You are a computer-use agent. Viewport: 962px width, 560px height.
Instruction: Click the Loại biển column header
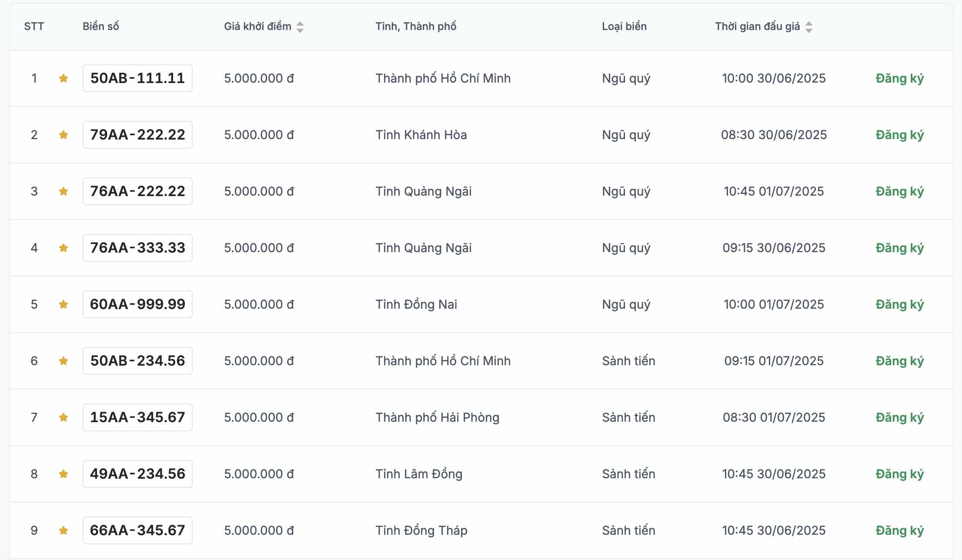(624, 27)
